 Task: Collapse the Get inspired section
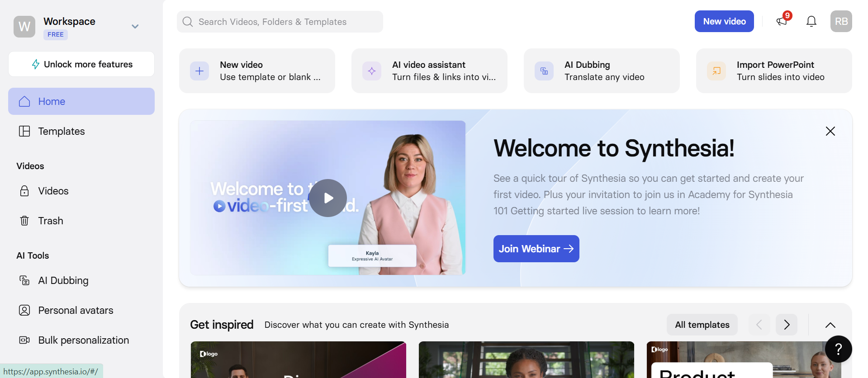(x=830, y=325)
